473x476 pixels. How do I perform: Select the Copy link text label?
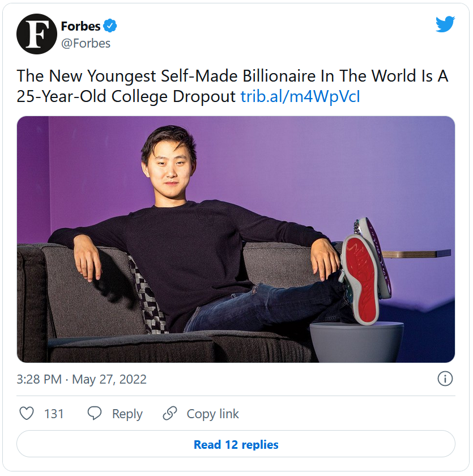point(213,414)
